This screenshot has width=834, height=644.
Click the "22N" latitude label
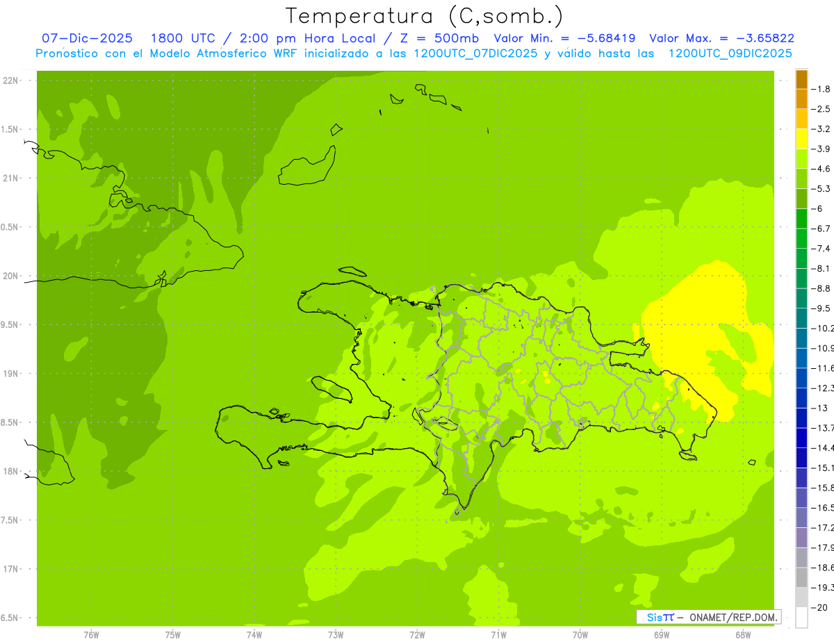coord(11,81)
